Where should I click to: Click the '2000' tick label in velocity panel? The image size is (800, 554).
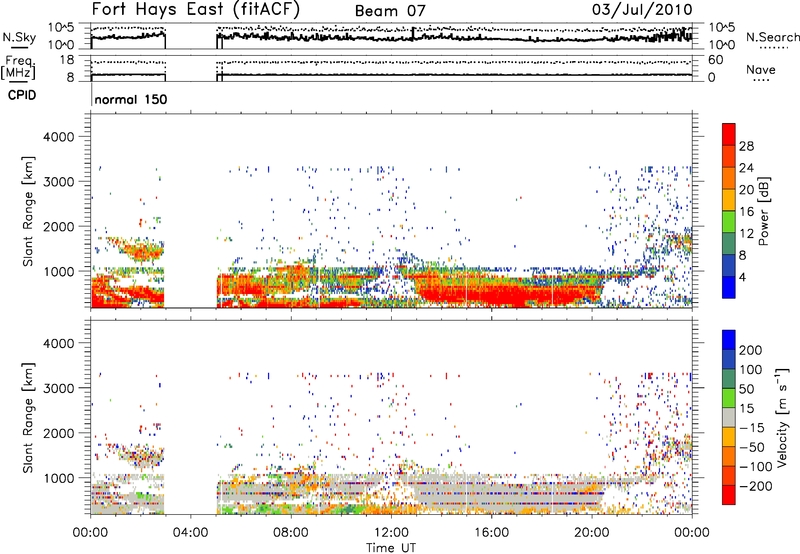58,433
